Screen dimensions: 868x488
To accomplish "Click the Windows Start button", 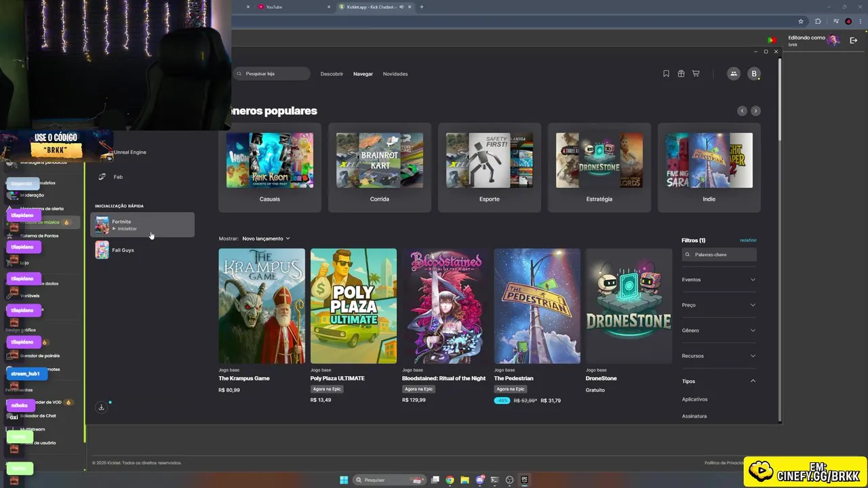I will click(x=344, y=480).
